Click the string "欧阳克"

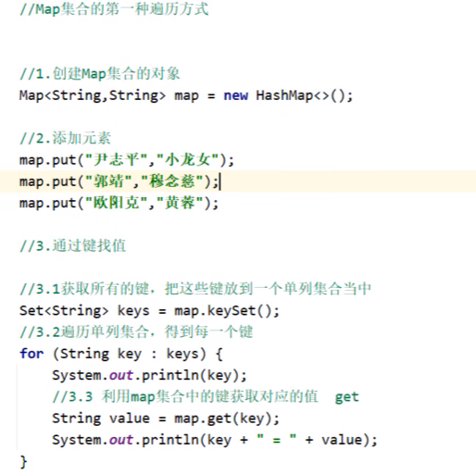tap(117, 203)
